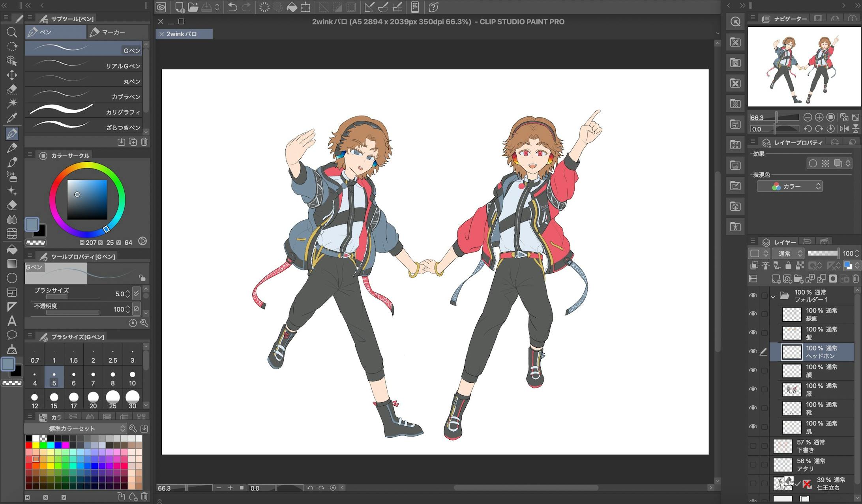Screen dimensions: 862x504
Task: Delete layer with trash icon in Layers panel
Action: [x=855, y=279]
